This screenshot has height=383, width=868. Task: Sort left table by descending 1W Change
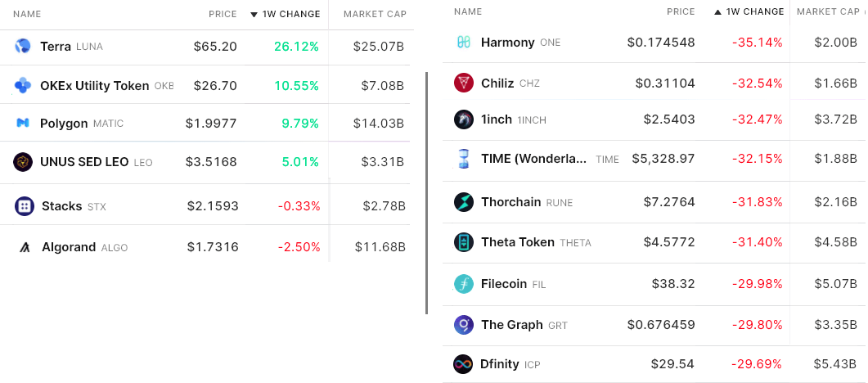point(285,15)
